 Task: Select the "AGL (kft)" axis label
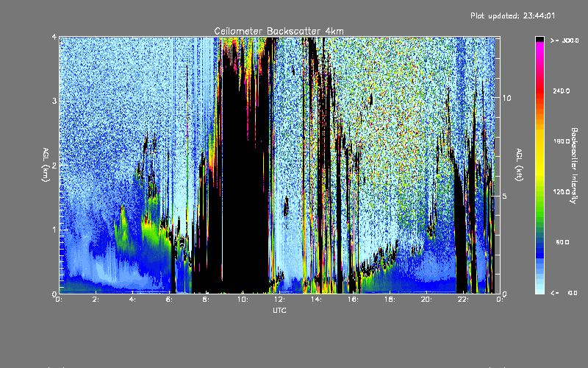519,165
